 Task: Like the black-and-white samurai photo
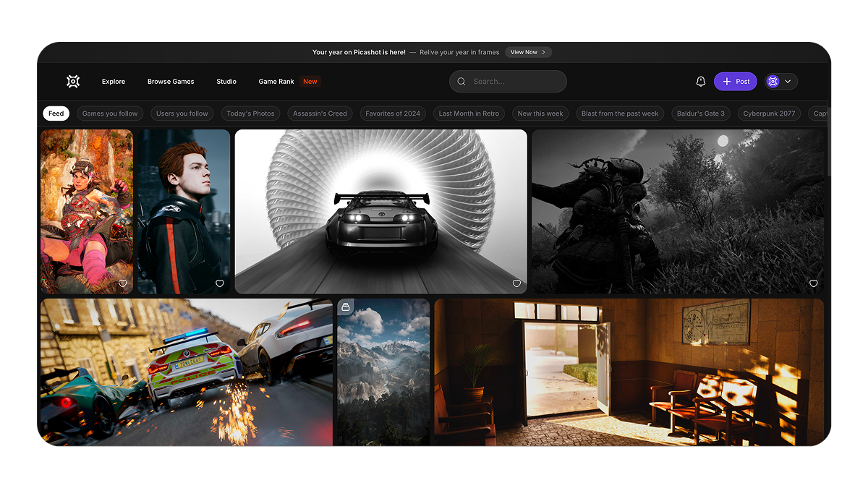[x=813, y=283]
